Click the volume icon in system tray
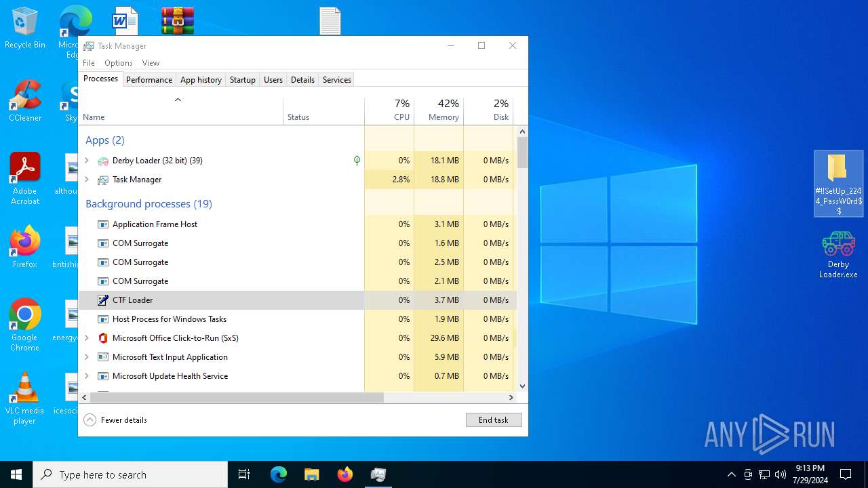 point(781,474)
